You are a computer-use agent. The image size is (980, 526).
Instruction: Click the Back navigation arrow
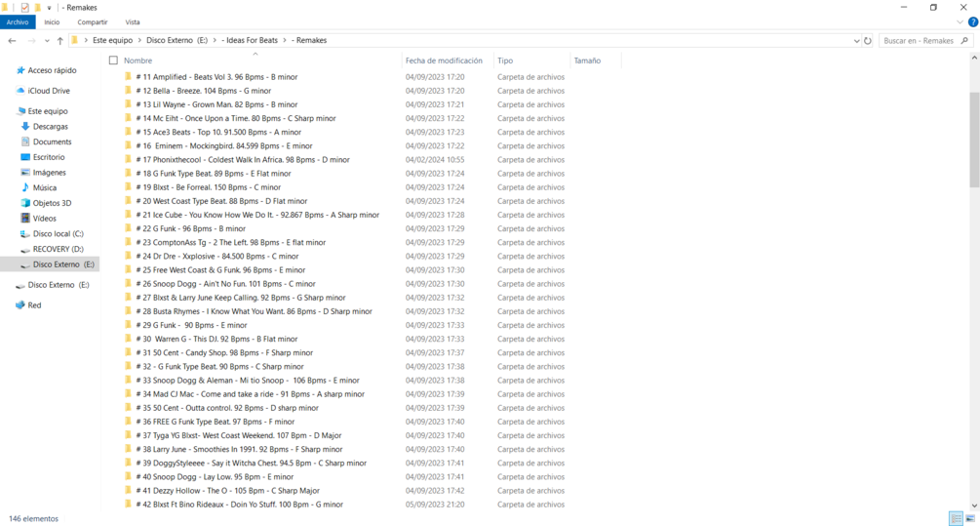(x=12, y=41)
